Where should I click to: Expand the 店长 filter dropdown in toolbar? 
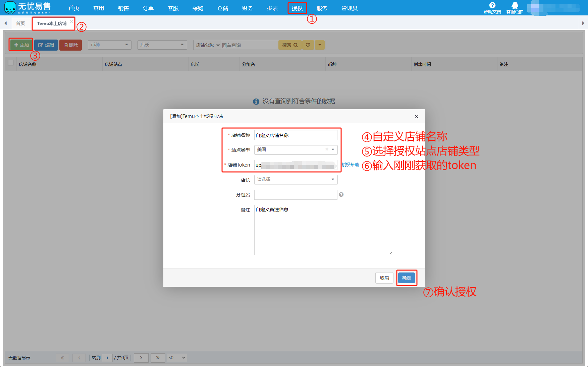pyautogui.click(x=162, y=45)
